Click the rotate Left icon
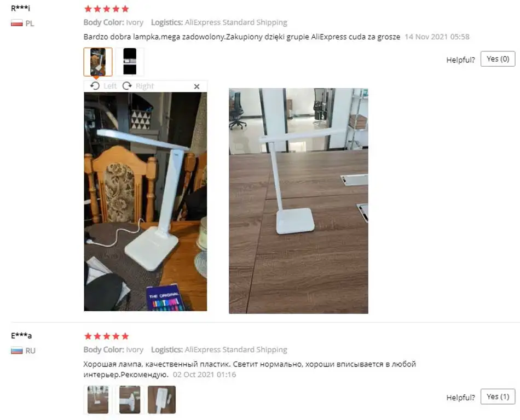This screenshot has height=420, width=520. pos(95,86)
